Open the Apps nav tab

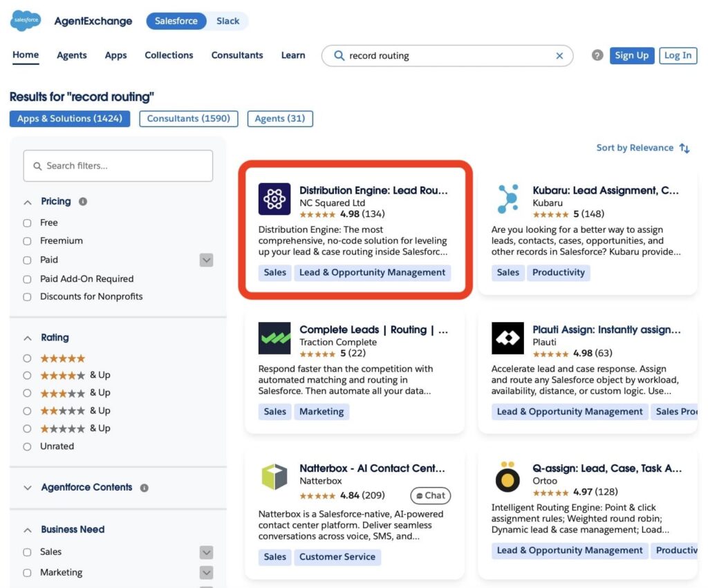coord(115,55)
